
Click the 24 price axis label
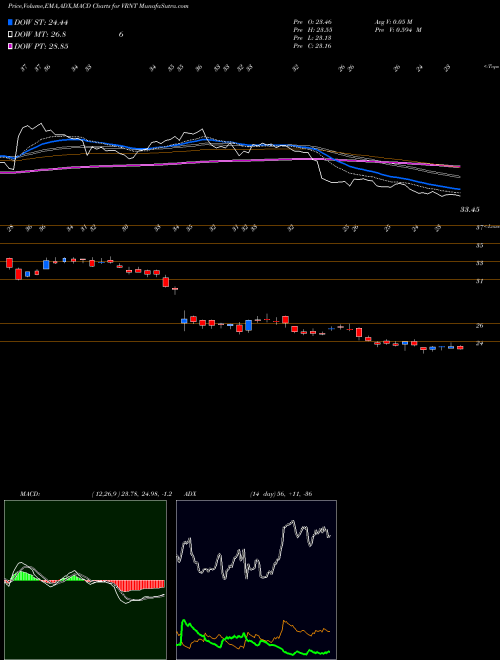(479, 343)
